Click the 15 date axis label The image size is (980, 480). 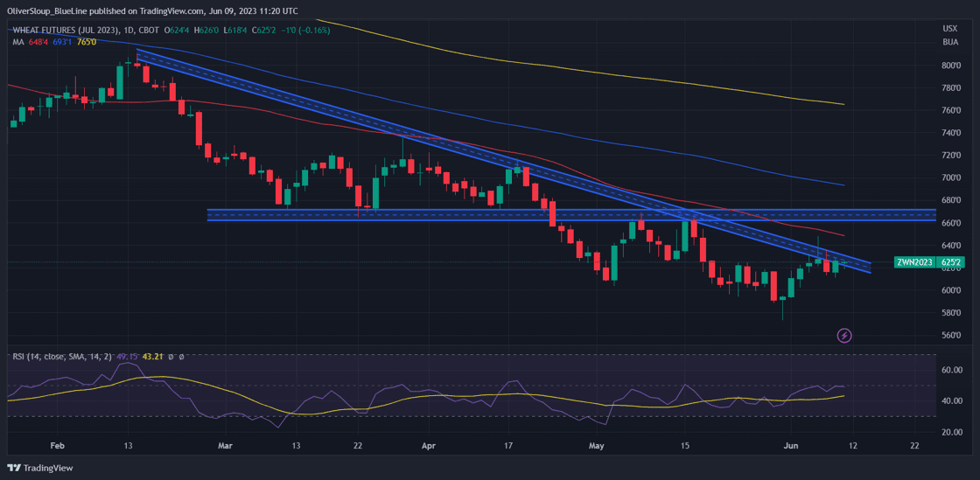tap(684, 446)
